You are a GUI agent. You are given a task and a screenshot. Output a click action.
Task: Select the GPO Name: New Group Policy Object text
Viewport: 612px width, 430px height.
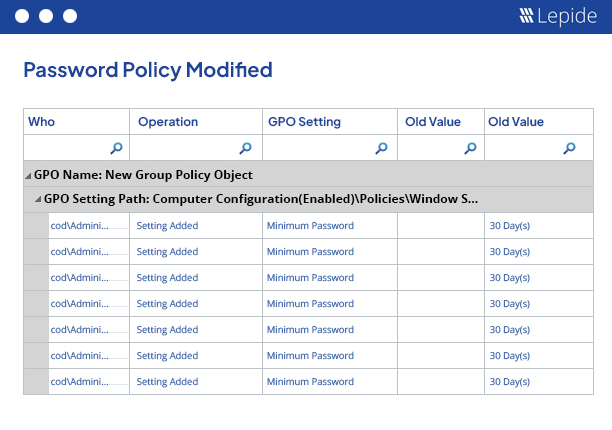[143, 175]
